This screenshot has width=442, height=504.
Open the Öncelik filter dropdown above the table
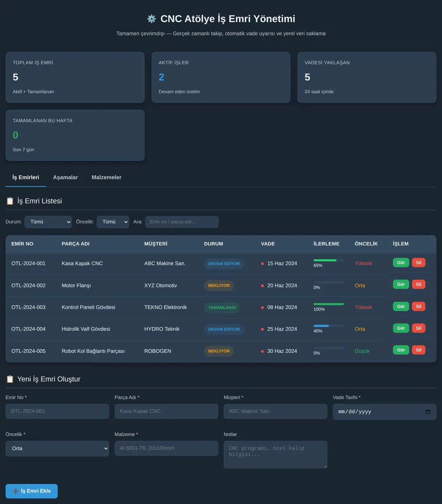pos(113,222)
